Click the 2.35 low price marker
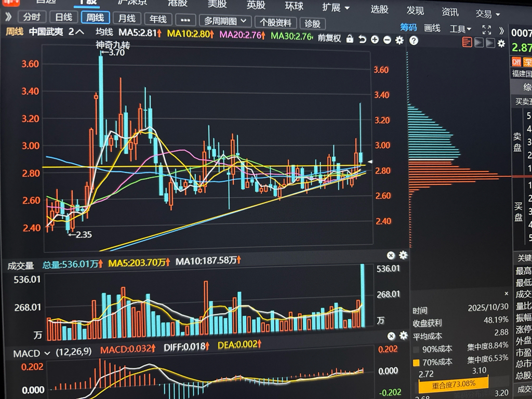This screenshot has width=532, height=399. (79, 234)
